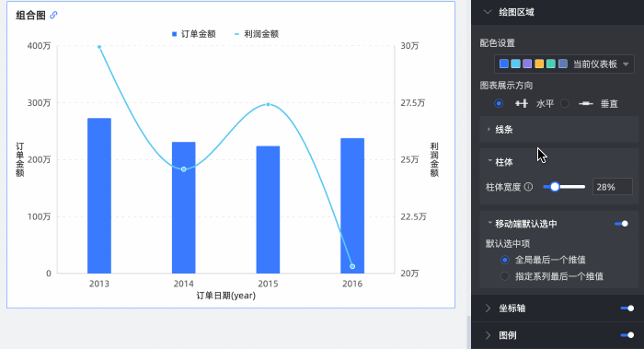Click the 订单金额 legend marker

pos(175,34)
